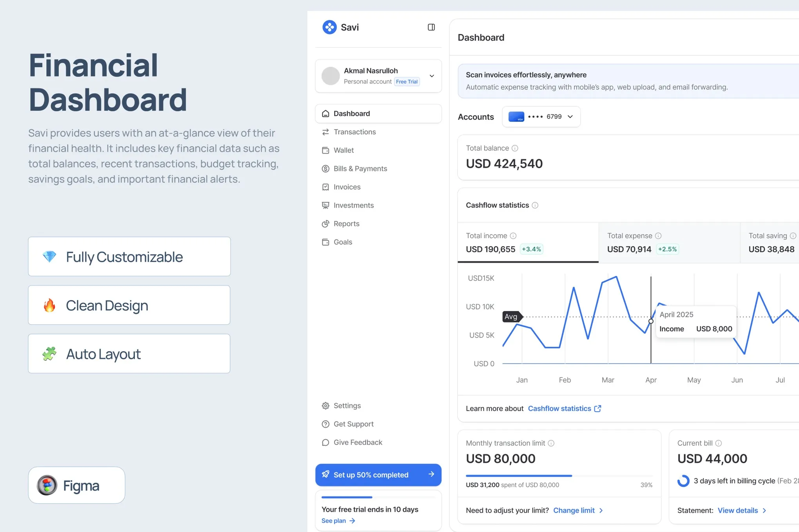
Task: Click the Wallet icon in the sidebar
Action: (325, 150)
